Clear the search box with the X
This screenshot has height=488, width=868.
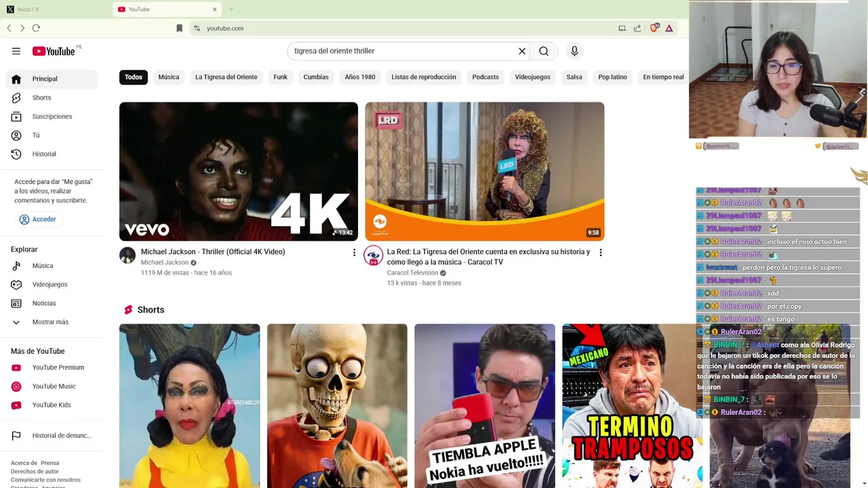tap(522, 51)
